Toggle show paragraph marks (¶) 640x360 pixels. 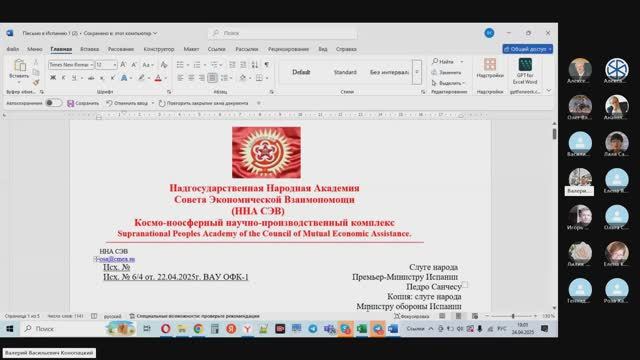coord(267,65)
